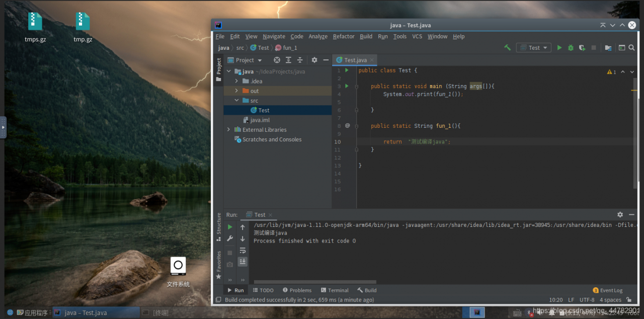Viewport: 644px width, 319px height.
Task: Collapse all in the Project panel
Action: coord(300,60)
